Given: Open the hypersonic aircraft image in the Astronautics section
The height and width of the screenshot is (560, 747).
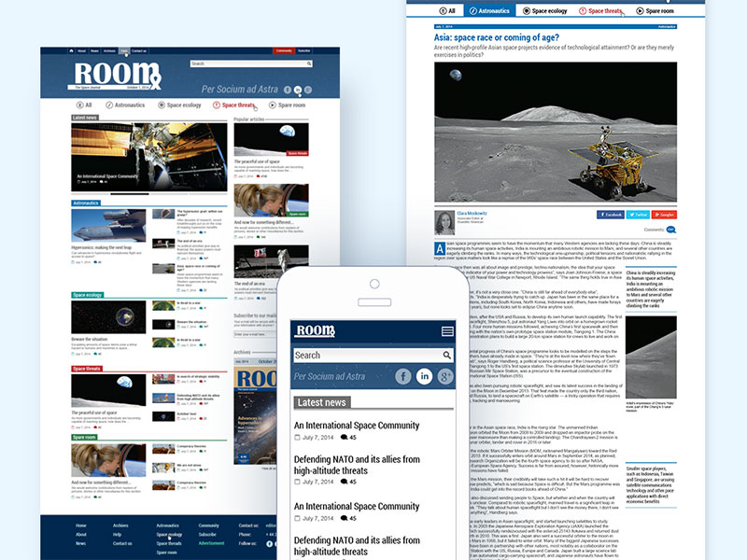Looking at the screenshot, I should pyautogui.click(x=108, y=225).
